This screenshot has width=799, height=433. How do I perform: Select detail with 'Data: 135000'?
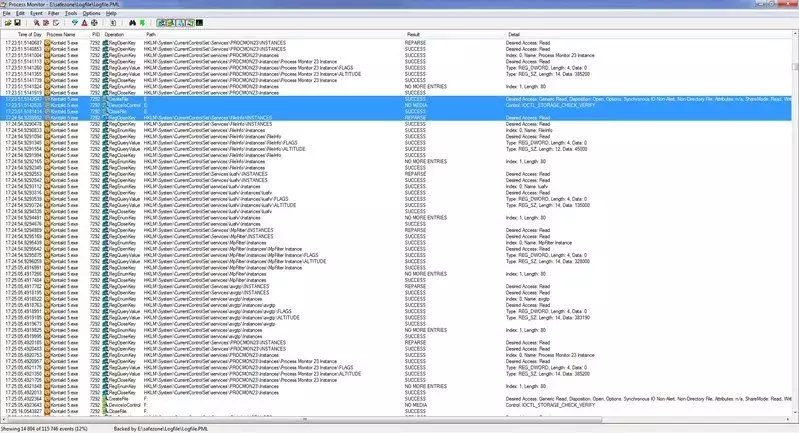pos(548,205)
